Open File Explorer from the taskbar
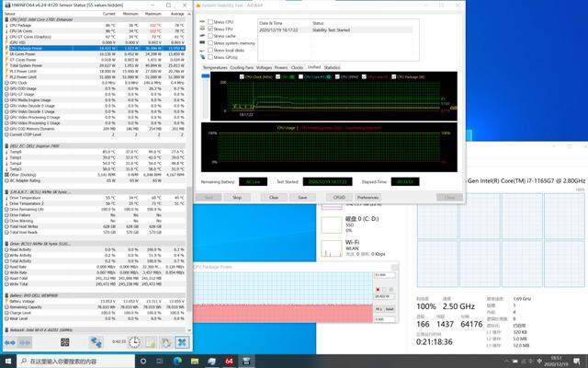Viewport: 588px width, 368px height. pyautogui.click(x=195, y=362)
